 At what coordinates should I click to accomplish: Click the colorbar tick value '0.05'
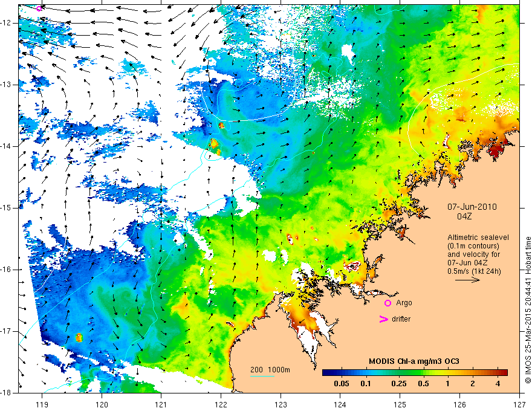[342, 384]
